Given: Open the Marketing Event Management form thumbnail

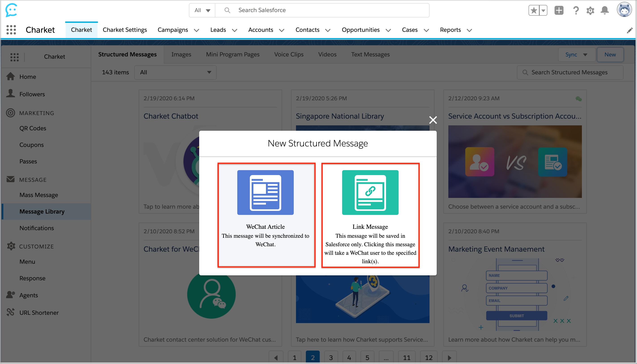Looking at the screenshot, I should [515, 295].
